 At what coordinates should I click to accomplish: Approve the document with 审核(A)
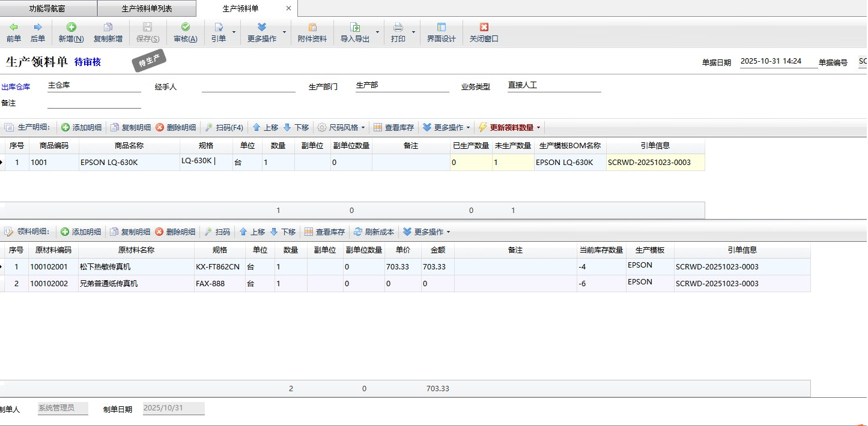(x=185, y=32)
